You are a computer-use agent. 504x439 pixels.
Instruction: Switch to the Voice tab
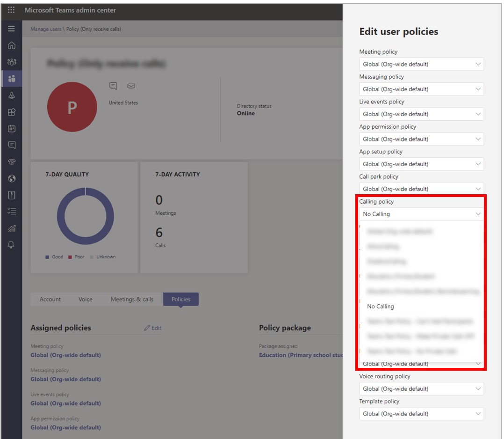[86, 300]
